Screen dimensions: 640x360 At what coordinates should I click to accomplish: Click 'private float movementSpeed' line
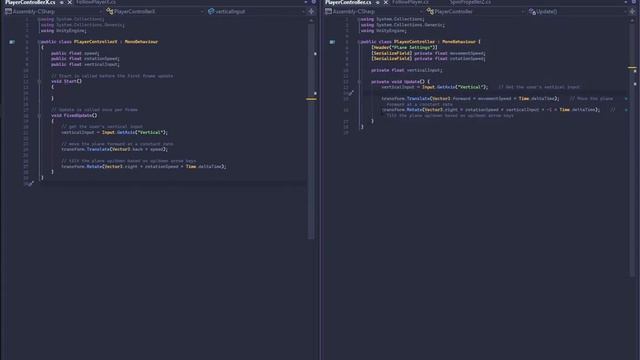click(428, 53)
